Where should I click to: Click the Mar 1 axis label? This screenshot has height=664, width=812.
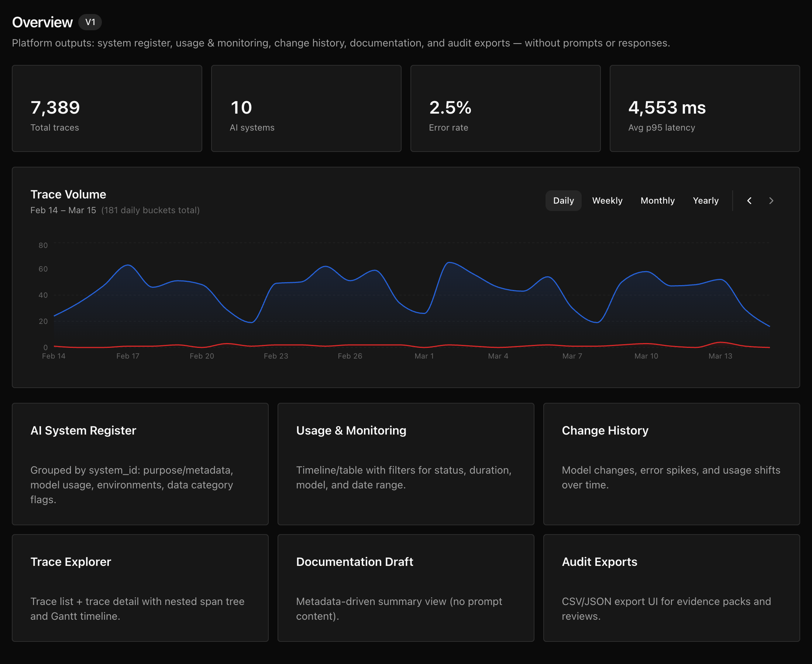(424, 356)
